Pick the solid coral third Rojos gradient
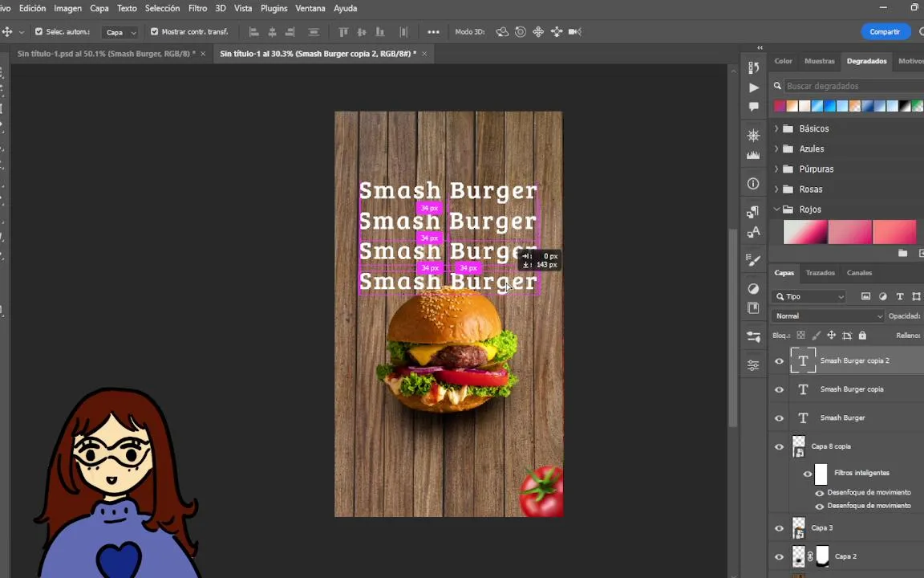Viewport: 924px width, 578px height. click(x=894, y=232)
